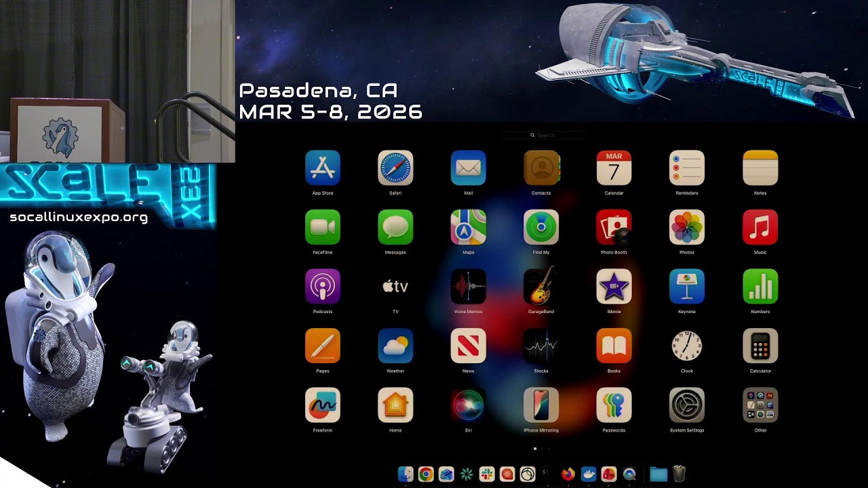Open the Notes app

tap(760, 168)
